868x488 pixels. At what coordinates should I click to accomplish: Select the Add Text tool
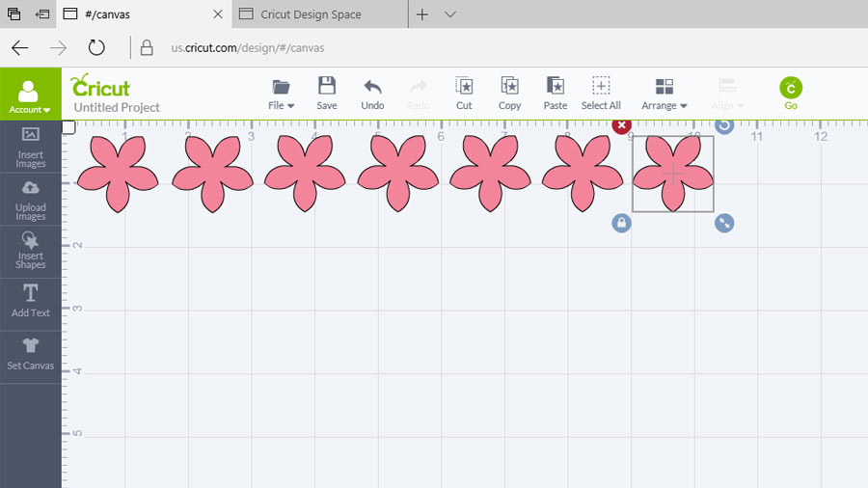[x=31, y=301]
